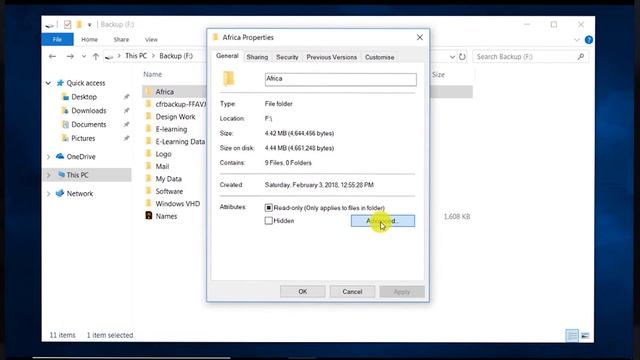The height and width of the screenshot is (360, 640).
Task: Switch to Previous Versions tab
Action: [x=331, y=57]
